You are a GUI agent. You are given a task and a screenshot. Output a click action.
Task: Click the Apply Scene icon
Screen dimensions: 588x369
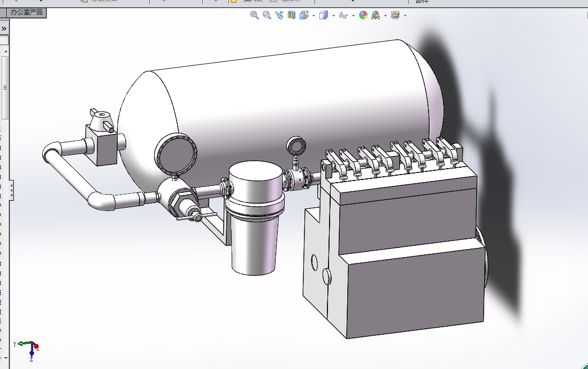376,16
